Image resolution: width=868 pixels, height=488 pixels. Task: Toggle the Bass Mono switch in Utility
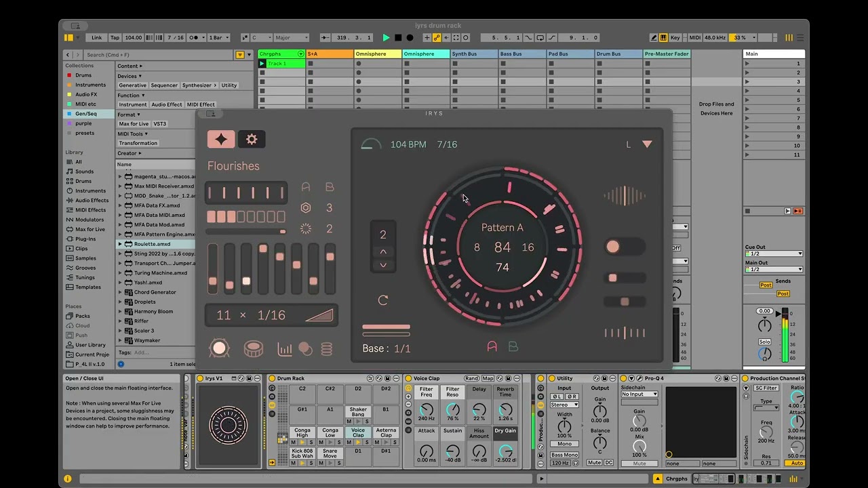tap(564, 455)
